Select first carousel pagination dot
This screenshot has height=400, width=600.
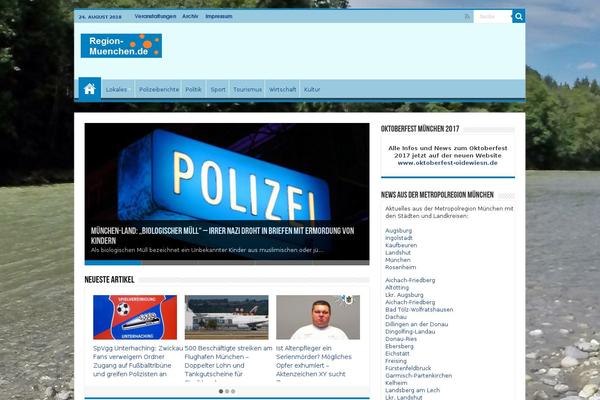tap(221, 391)
